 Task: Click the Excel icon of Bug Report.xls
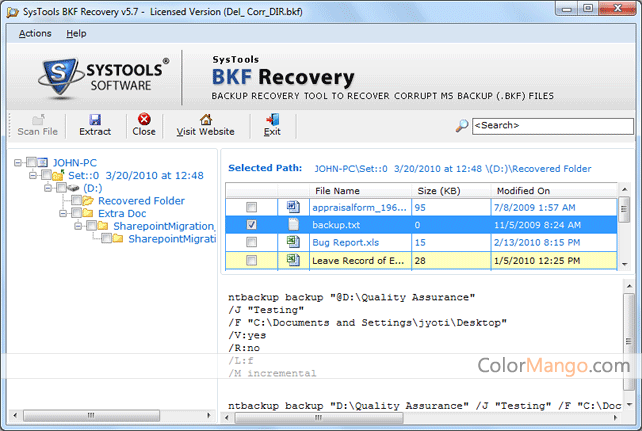294,243
